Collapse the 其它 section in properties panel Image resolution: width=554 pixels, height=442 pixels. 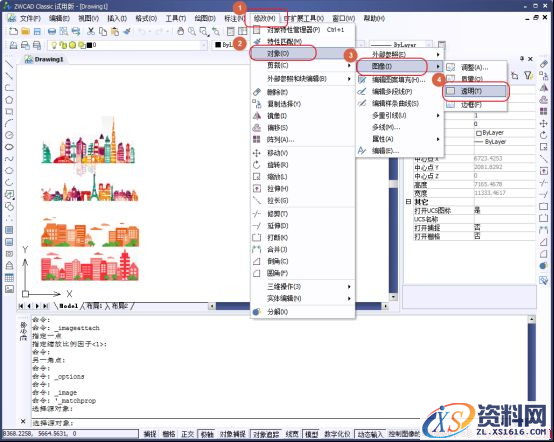tap(408, 202)
